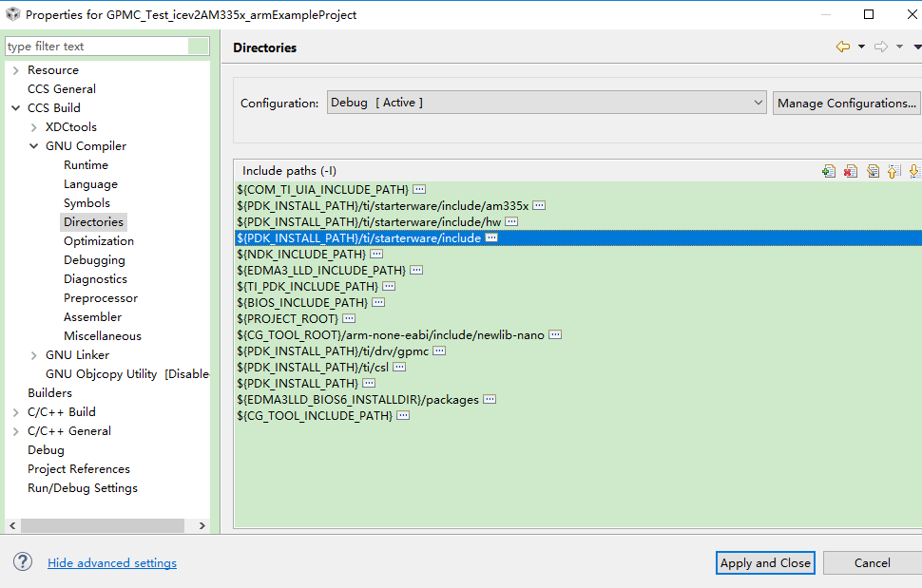The width and height of the screenshot is (922, 588).
Task: Click the Move Up include path icon
Action: (893, 171)
